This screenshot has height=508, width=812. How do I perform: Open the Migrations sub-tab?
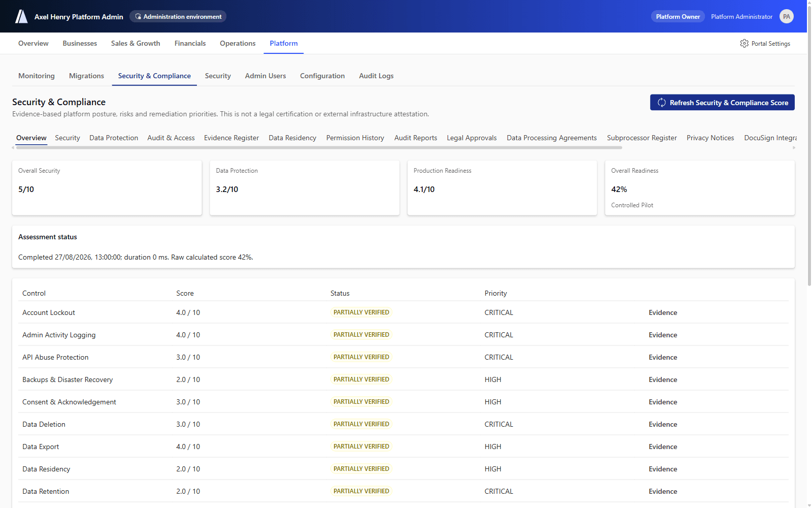pyautogui.click(x=86, y=76)
